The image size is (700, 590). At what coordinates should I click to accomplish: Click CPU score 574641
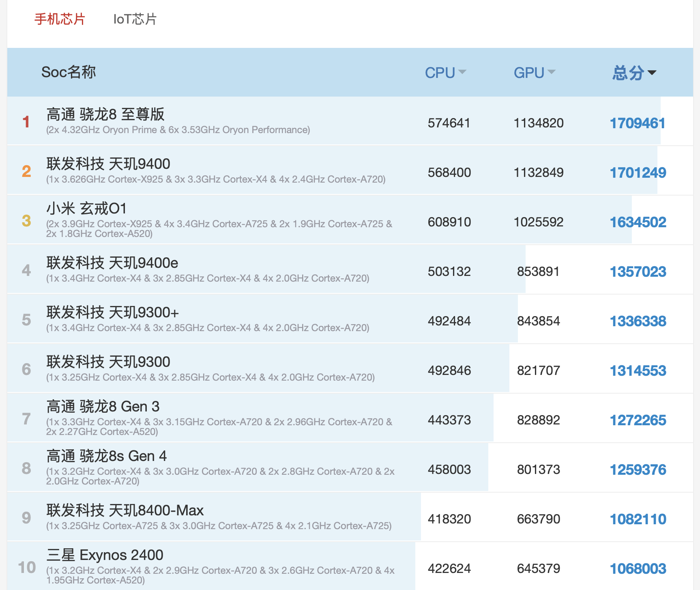(x=449, y=123)
